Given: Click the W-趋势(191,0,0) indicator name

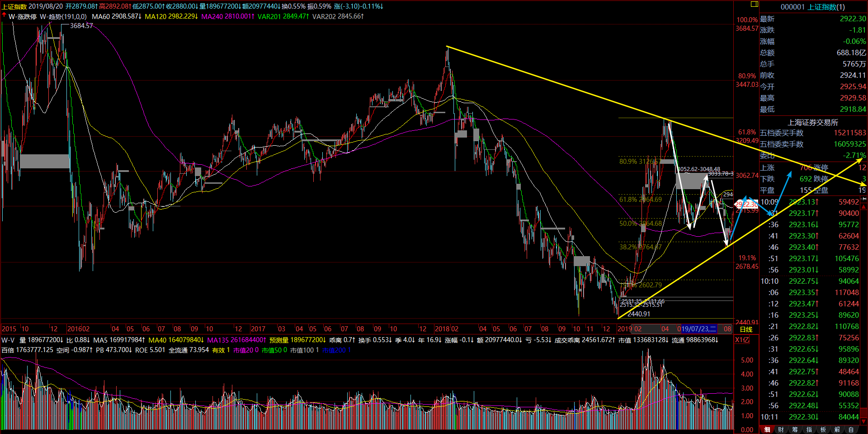Looking at the screenshot, I should pyautogui.click(x=63, y=17).
